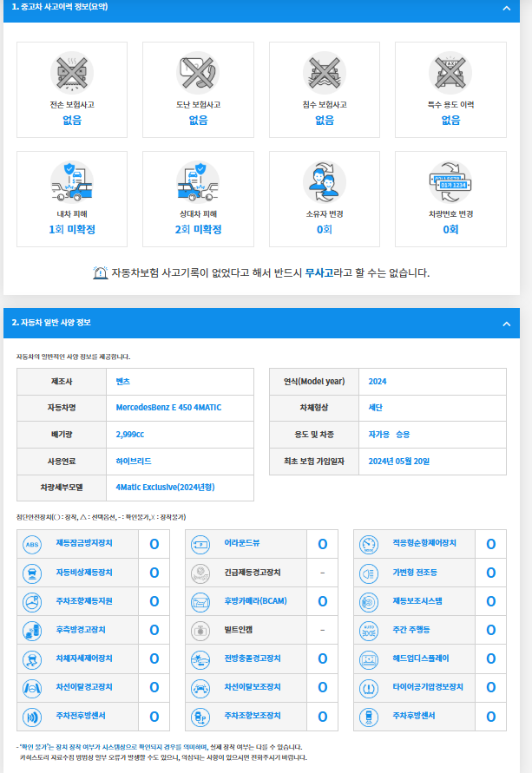
Task: Click the 자가용 승용 usage value
Action: [x=389, y=435]
